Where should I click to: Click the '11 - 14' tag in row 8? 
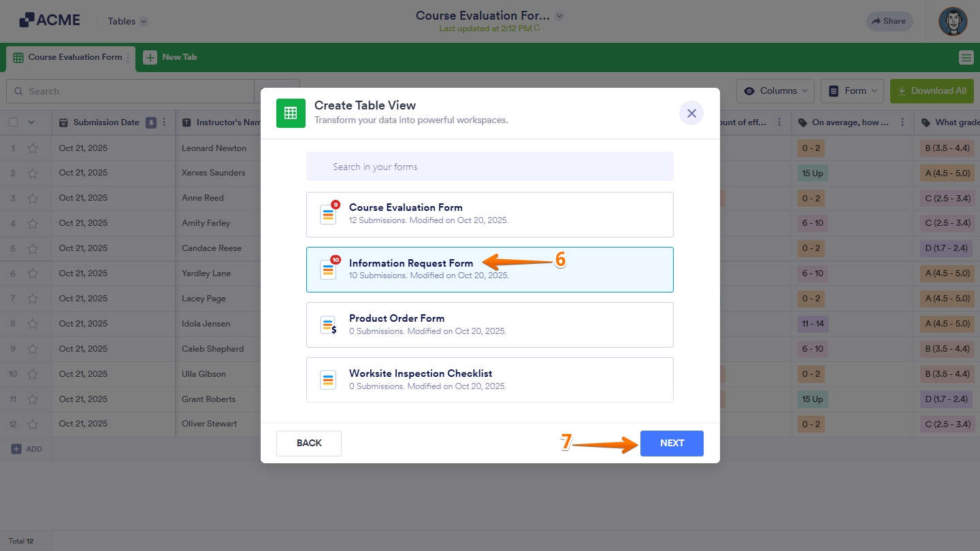point(813,324)
